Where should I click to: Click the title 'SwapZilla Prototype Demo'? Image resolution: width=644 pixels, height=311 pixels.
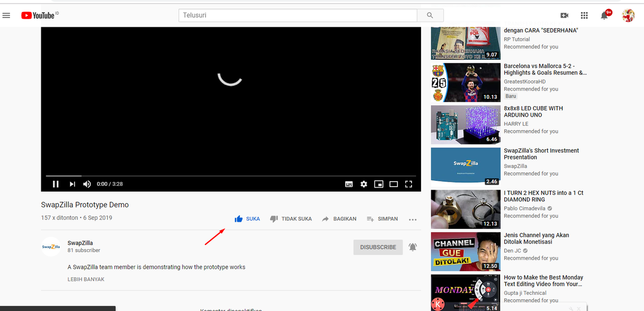tap(85, 205)
